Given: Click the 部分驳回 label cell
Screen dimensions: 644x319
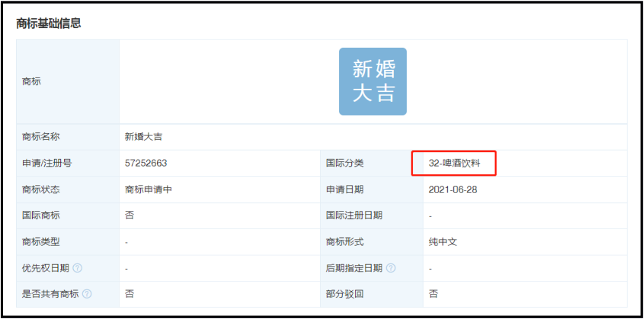Looking at the screenshot, I should pyautogui.click(x=372, y=294).
